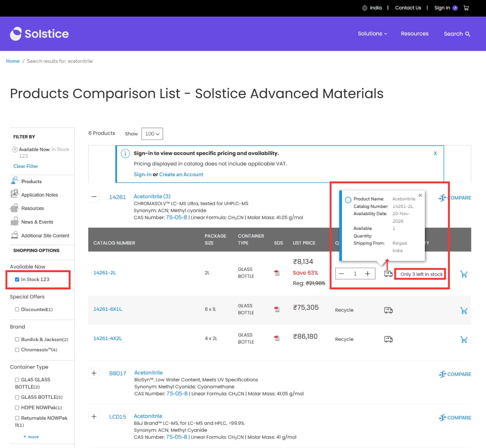Select GLASS BOTTLE container type
486x448 pixels.
coord(17,397)
